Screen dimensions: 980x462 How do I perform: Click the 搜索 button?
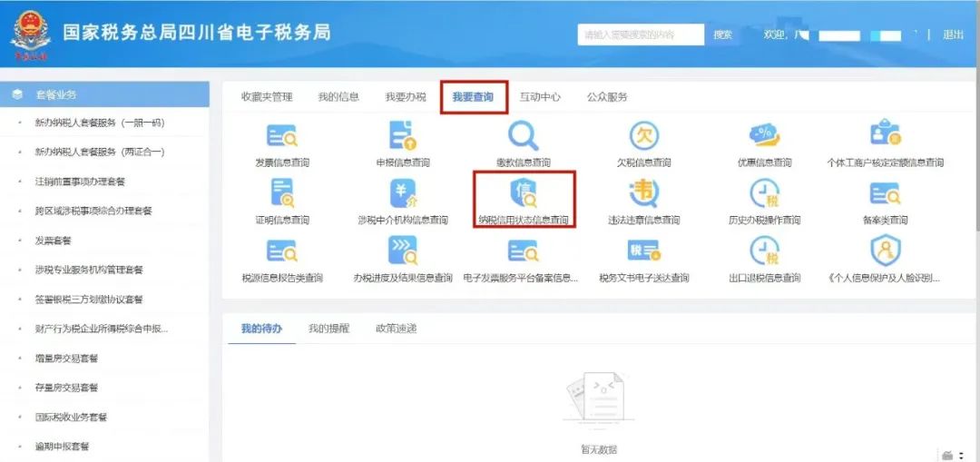point(722,35)
